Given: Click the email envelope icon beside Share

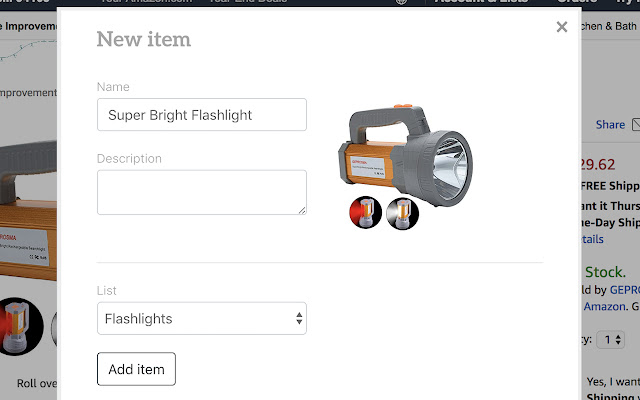Looking at the screenshot, I should click(x=635, y=125).
